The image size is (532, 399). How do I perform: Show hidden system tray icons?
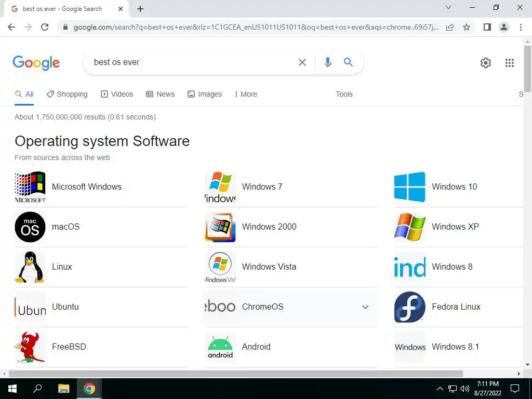(440, 389)
